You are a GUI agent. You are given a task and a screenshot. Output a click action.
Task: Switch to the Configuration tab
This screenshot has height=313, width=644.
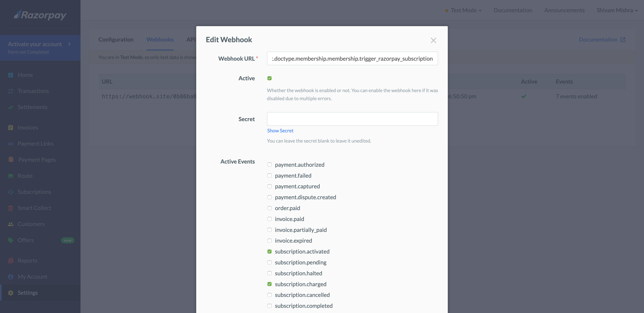click(116, 40)
